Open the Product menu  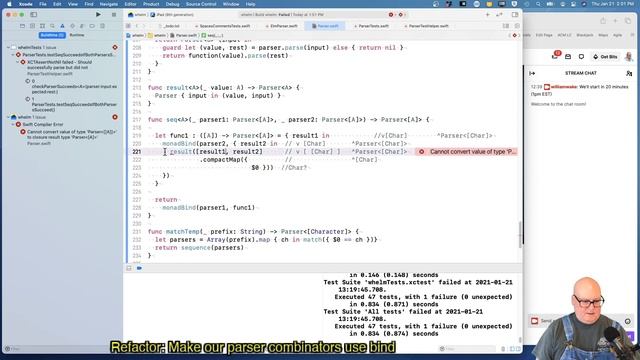tap(151, 4)
